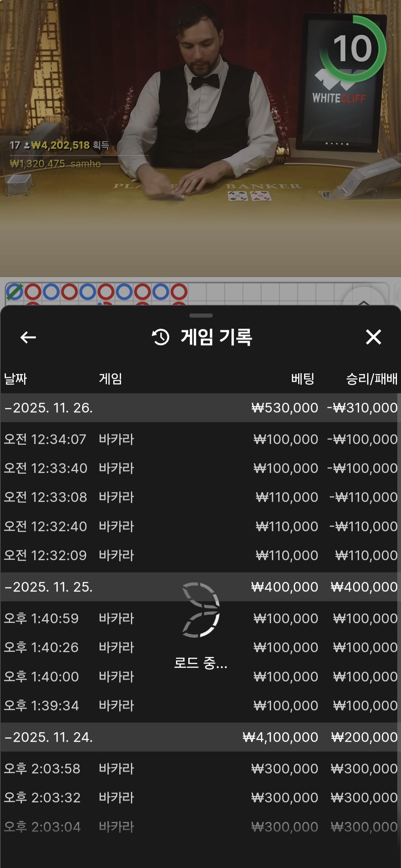401x868 pixels.
Task: Click the player count icon beside 17
Action: (27, 145)
